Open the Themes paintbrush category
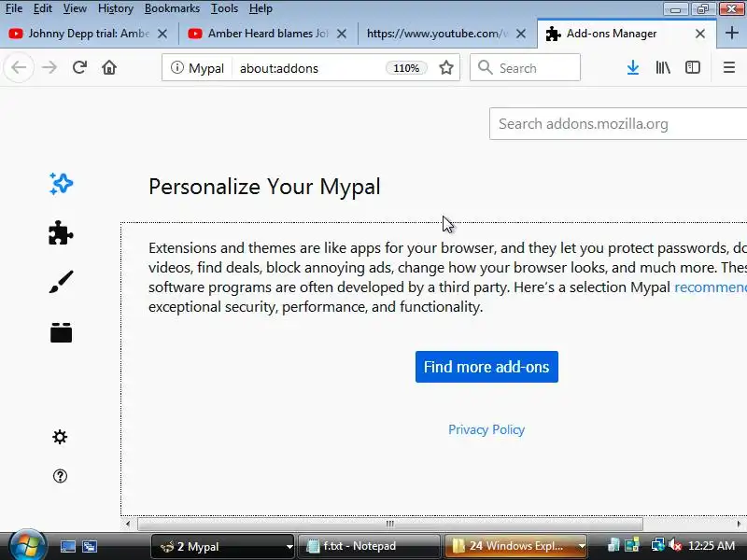Viewport: 747px width, 560px height. pos(61,283)
